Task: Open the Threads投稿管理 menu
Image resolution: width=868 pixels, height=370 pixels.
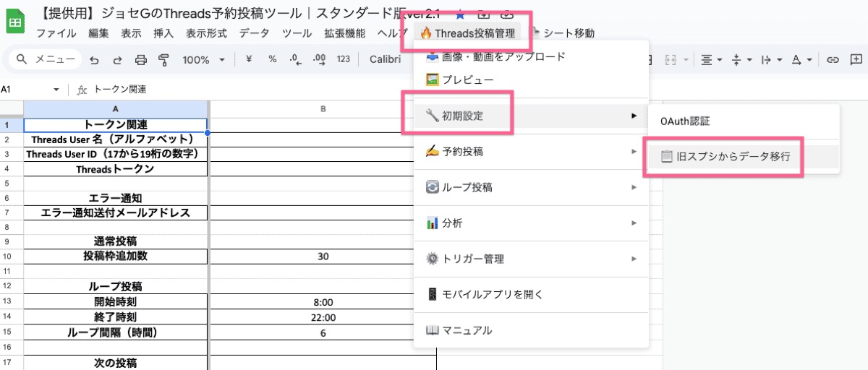Action: pos(469,33)
